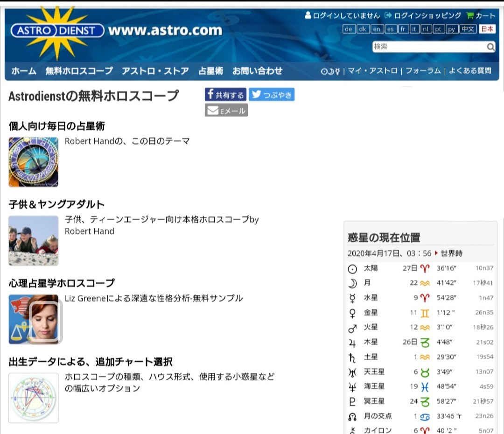Viewport: 504px width, 434px height.
Task: Open the 占星術 menu
Action: [211, 71]
